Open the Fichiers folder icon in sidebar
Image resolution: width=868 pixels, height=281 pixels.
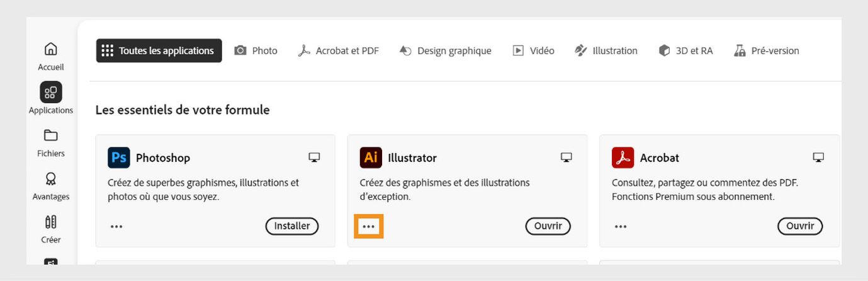tap(50, 135)
